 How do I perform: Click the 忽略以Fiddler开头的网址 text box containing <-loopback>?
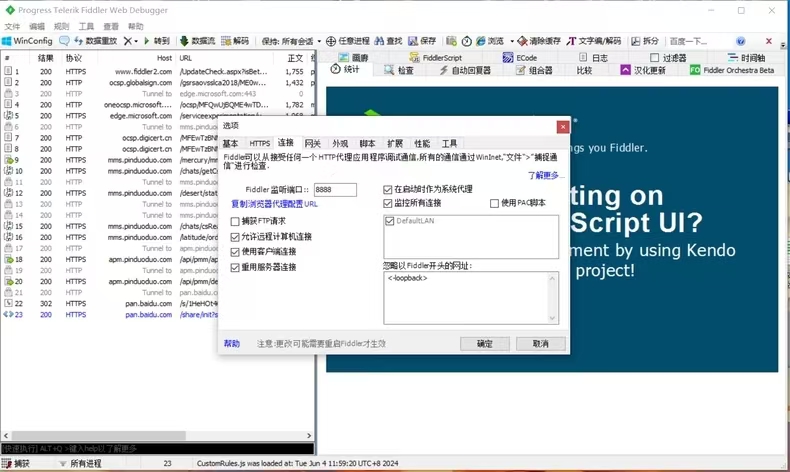point(471,298)
